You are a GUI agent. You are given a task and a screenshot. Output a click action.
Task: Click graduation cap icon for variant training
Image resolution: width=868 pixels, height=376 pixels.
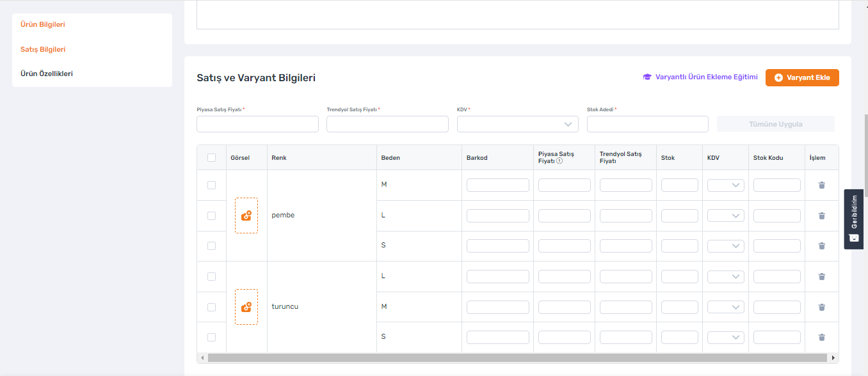click(x=647, y=77)
